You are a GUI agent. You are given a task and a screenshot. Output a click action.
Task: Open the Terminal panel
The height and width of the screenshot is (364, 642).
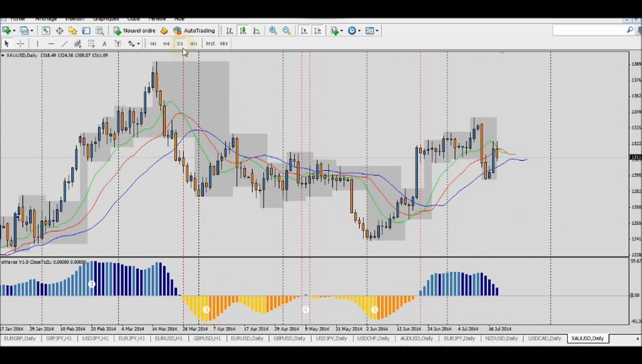point(86,31)
